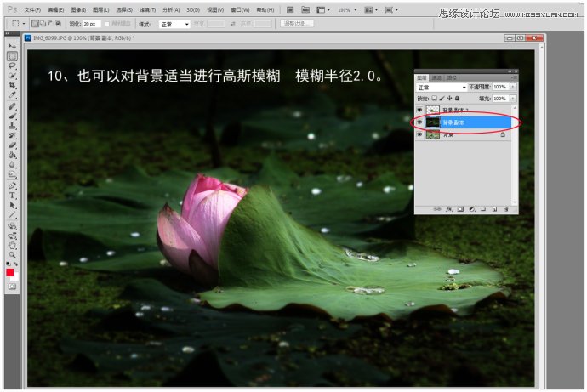Open the 100% zoom level dropdown
587x392 pixels.
tap(347, 9)
